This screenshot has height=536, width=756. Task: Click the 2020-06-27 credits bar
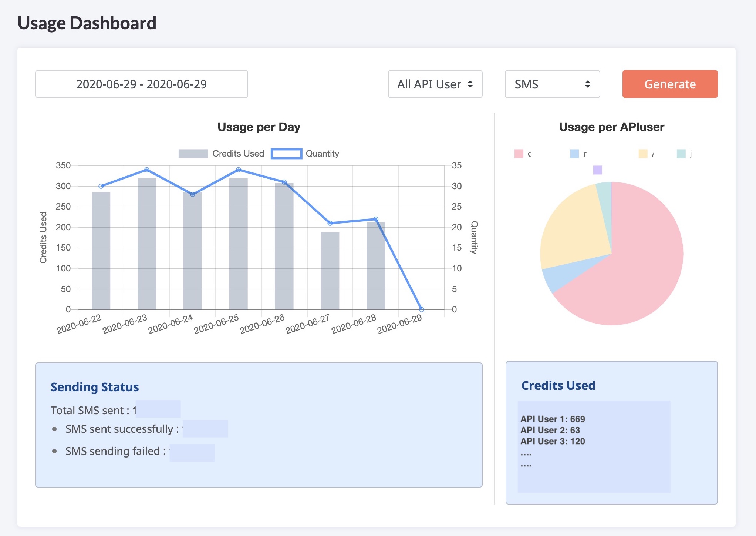[x=330, y=271]
